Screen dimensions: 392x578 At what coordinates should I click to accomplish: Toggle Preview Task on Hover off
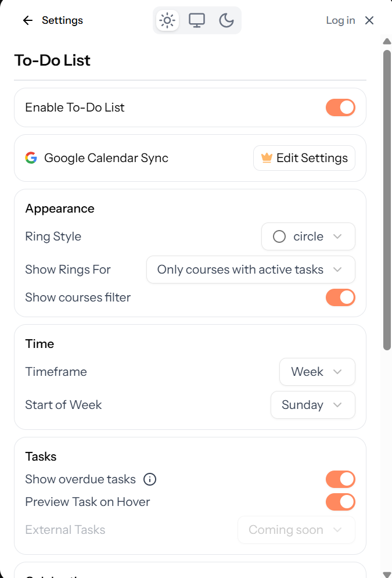[x=340, y=502]
